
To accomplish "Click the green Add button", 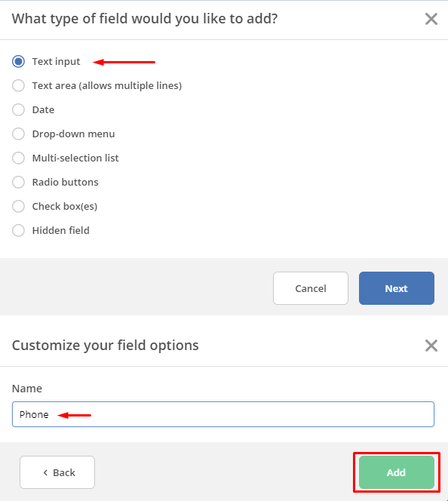I will click(396, 472).
